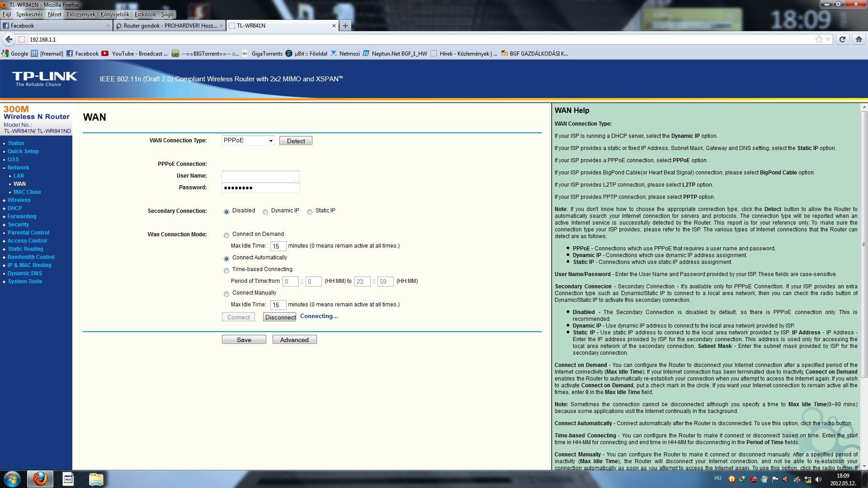Open the WAN Connection Type dropdown

[248, 141]
